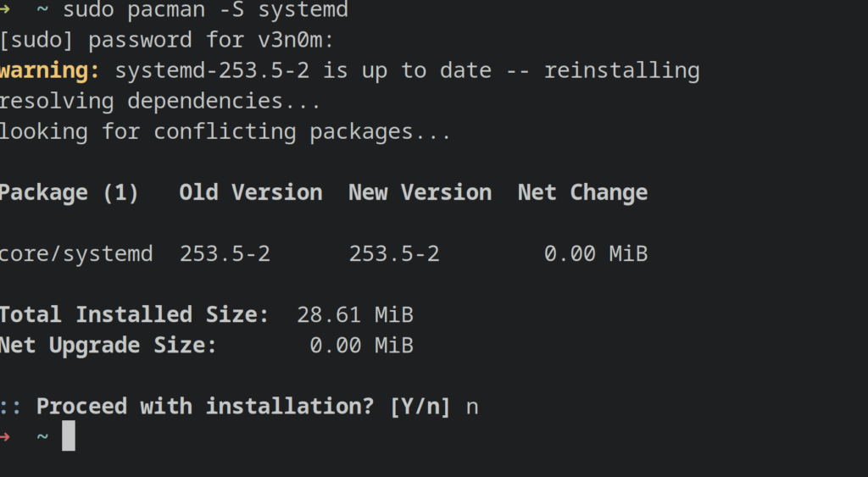Click the '28.61 MiB' size value
The width and height of the screenshot is (868, 477).
click(x=355, y=315)
